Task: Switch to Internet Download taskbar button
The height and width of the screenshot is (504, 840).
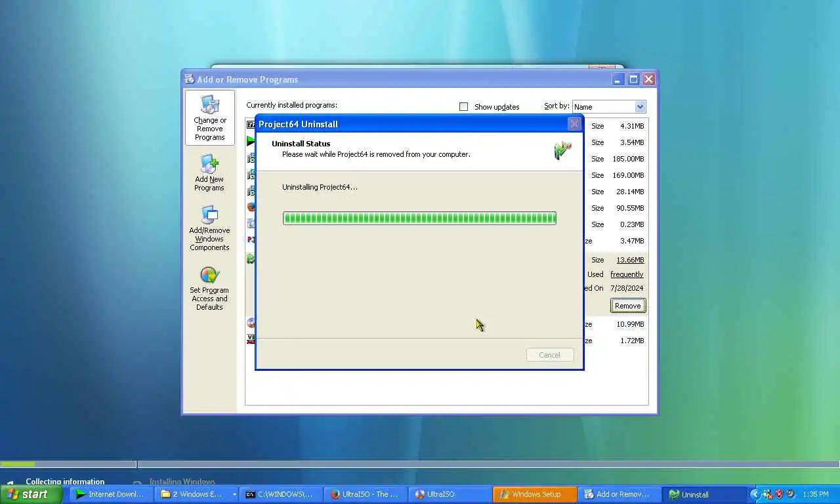Action: tap(110, 494)
